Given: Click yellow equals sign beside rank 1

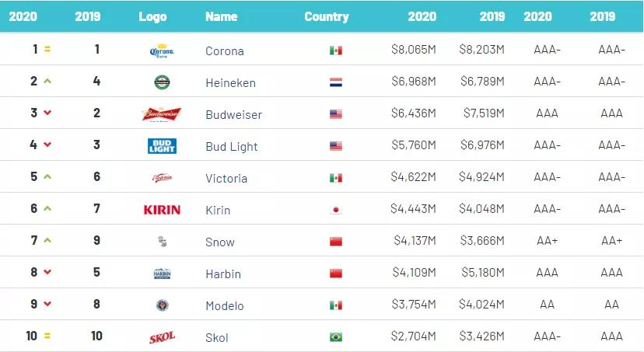Looking at the screenshot, I should pos(47,49).
